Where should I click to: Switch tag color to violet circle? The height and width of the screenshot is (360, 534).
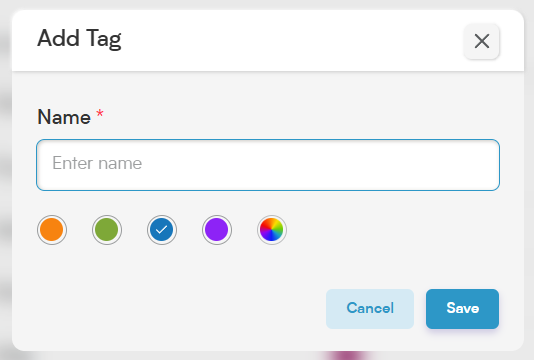click(x=217, y=230)
